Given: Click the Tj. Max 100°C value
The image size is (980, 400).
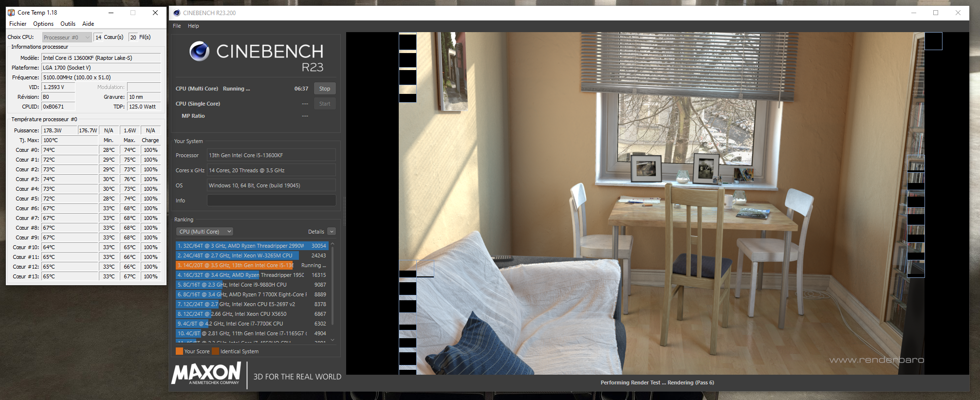Looking at the screenshot, I should [70, 140].
